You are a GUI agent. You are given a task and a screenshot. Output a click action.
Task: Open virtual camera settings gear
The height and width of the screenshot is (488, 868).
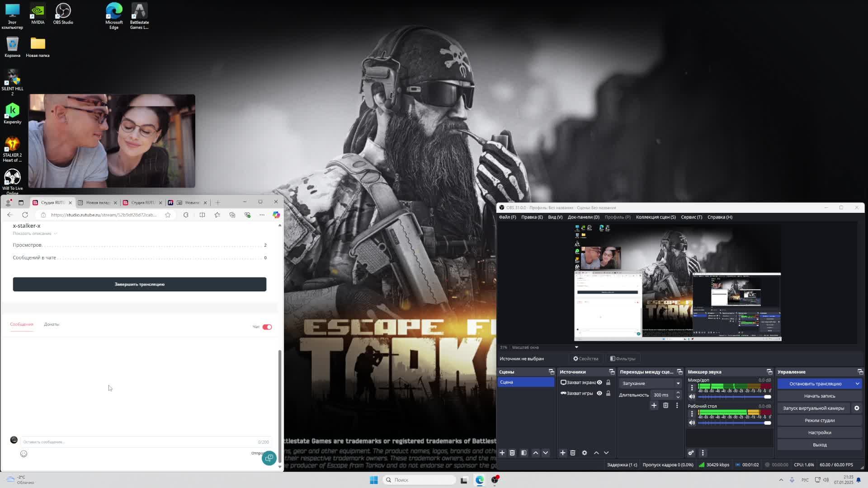(x=857, y=408)
